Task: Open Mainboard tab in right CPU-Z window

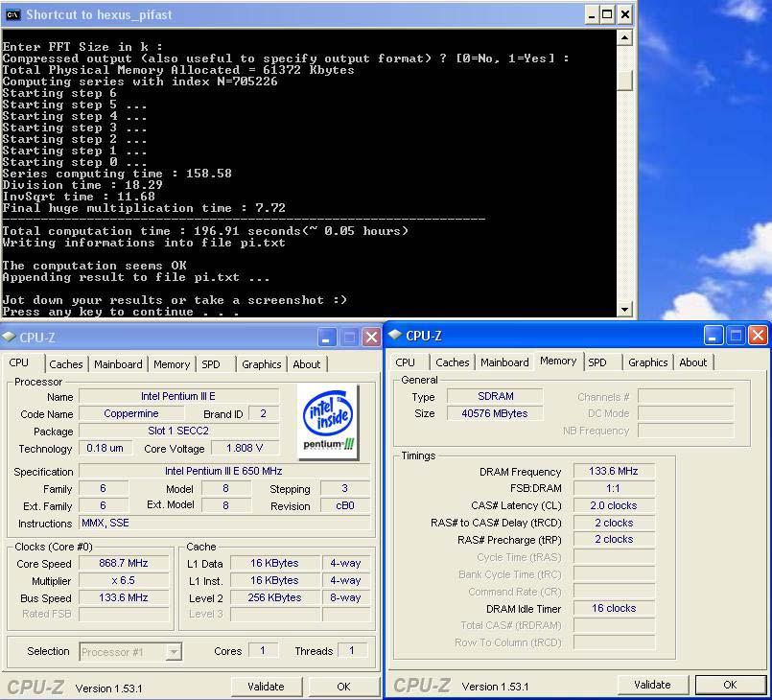Action: point(504,362)
